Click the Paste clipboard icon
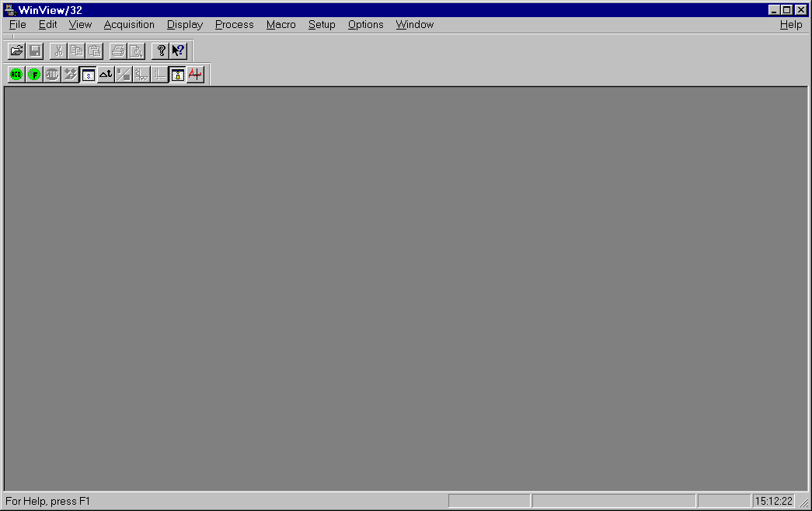Image resolution: width=812 pixels, height=511 pixels. pyautogui.click(x=95, y=51)
